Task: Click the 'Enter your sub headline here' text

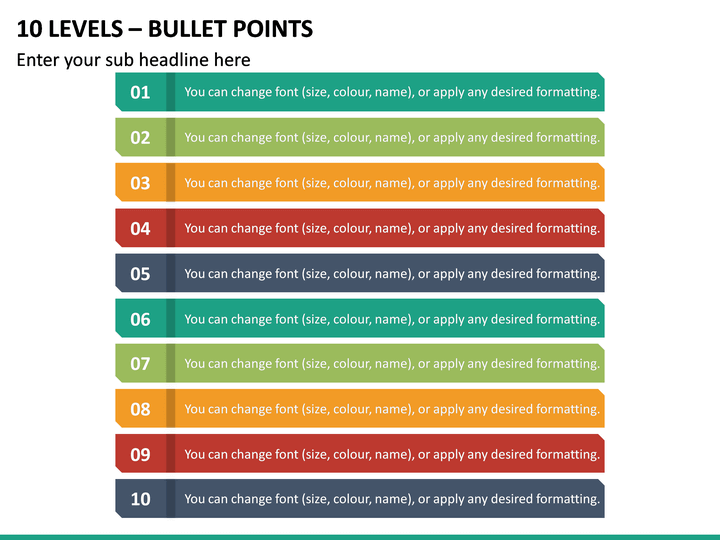Action: (x=133, y=60)
